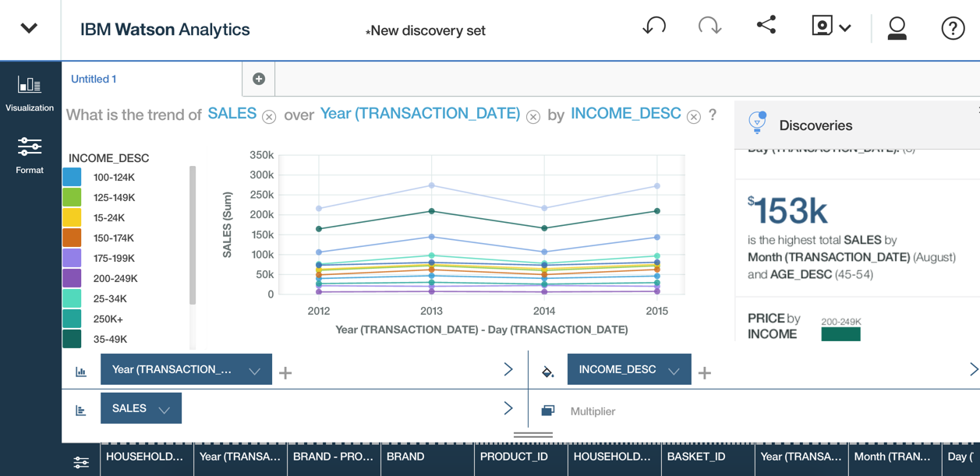Remove INCOME_DESC from the question
980x476 pixels.
click(x=694, y=117)
